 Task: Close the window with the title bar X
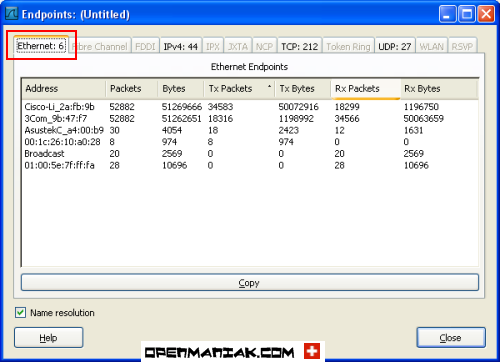point(486,14)
